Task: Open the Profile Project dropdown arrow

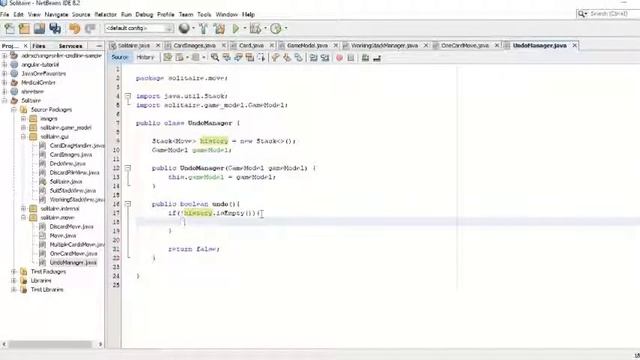Action: coord(286,28)
